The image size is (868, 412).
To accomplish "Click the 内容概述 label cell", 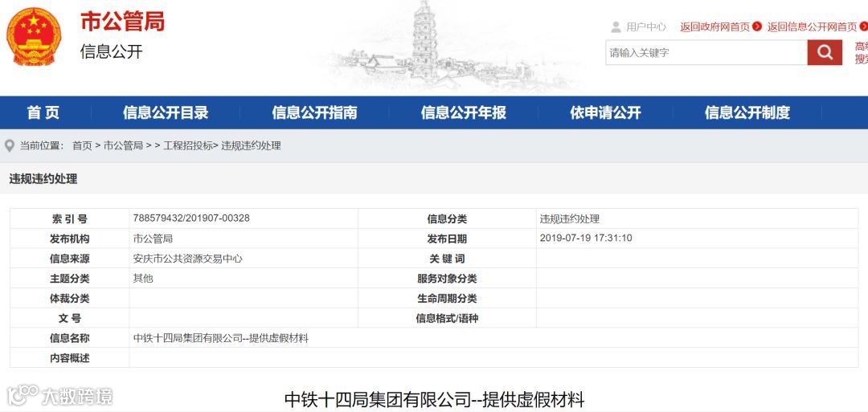I will 70,358.
